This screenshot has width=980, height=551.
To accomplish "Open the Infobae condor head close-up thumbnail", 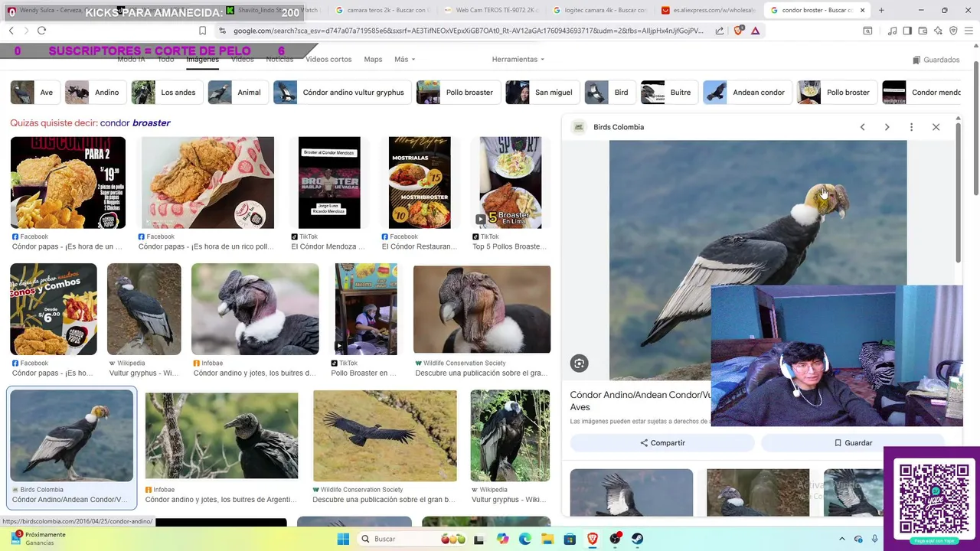I will (x=255, y=309).
